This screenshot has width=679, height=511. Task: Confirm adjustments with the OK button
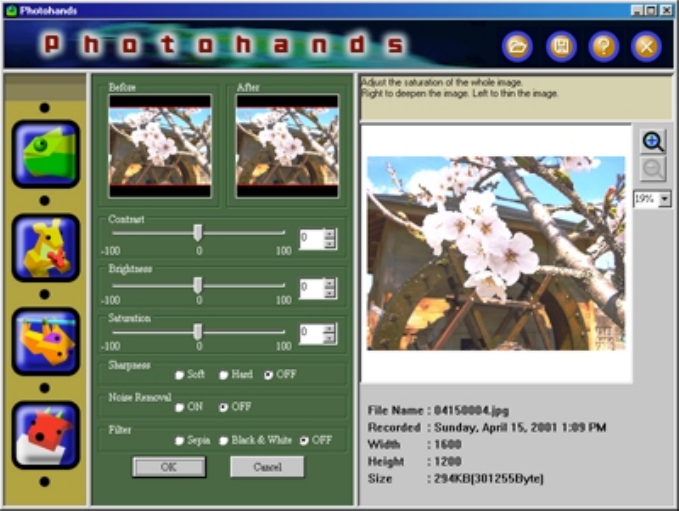(x=169, y=467)
